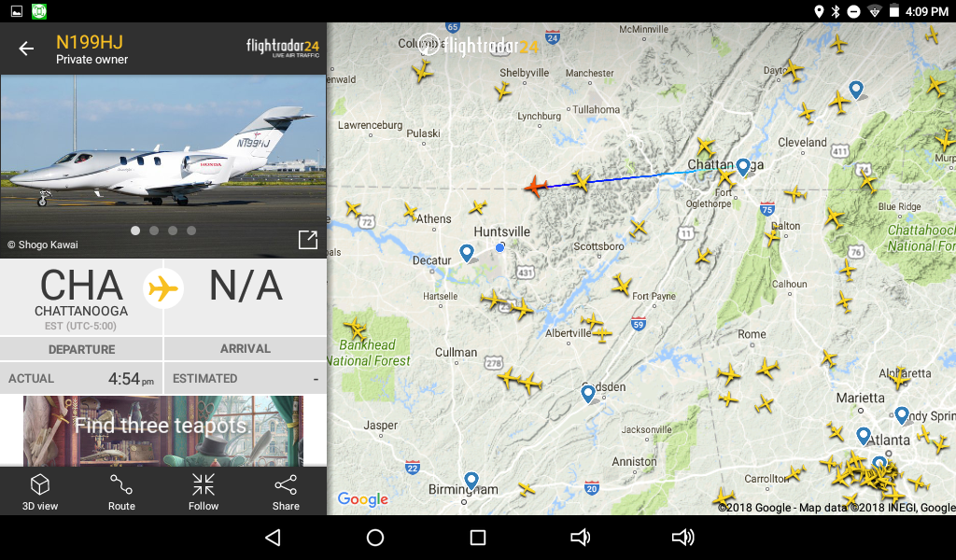Screen dimensions: 956x560
Task: Switch to the third photo dot
Action: pyautogui.click(x=173, y=231)
